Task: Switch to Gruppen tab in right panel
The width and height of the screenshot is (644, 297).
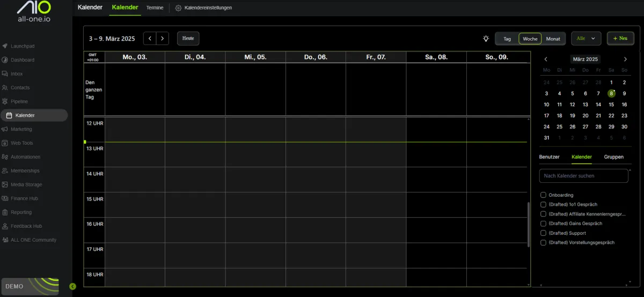Action: click(614, 157)
